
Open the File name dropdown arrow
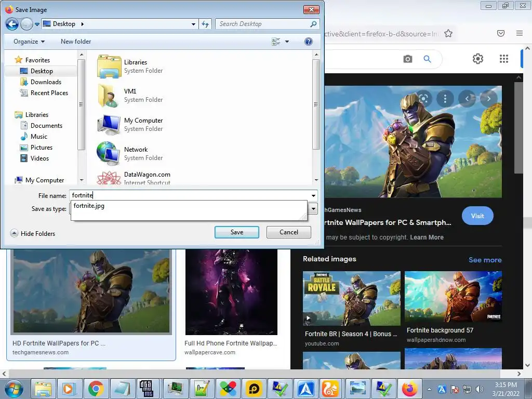pos(313,195)
